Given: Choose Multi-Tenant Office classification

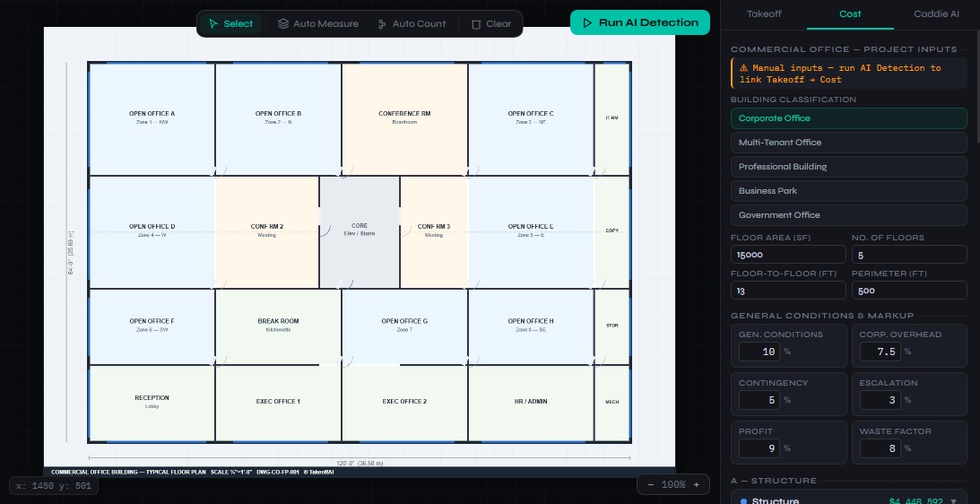Looking at the screenshot, I should pos(848,143).
